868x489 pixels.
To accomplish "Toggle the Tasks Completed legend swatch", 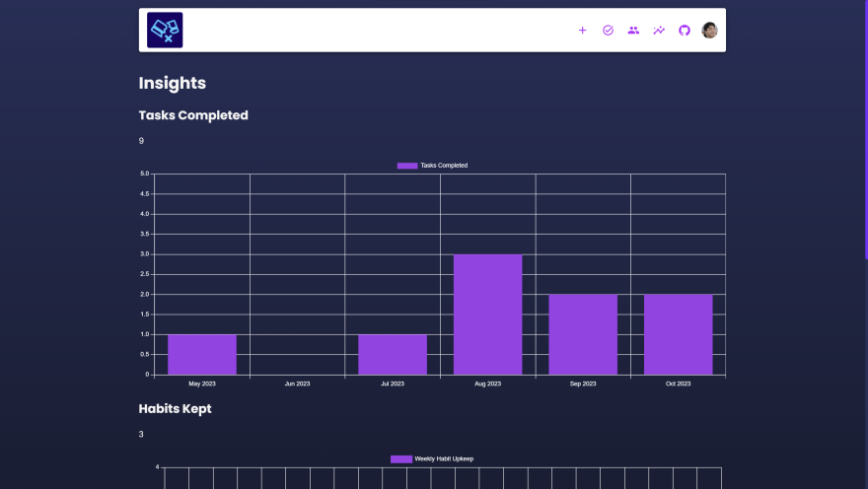I will tap(406, 166).
